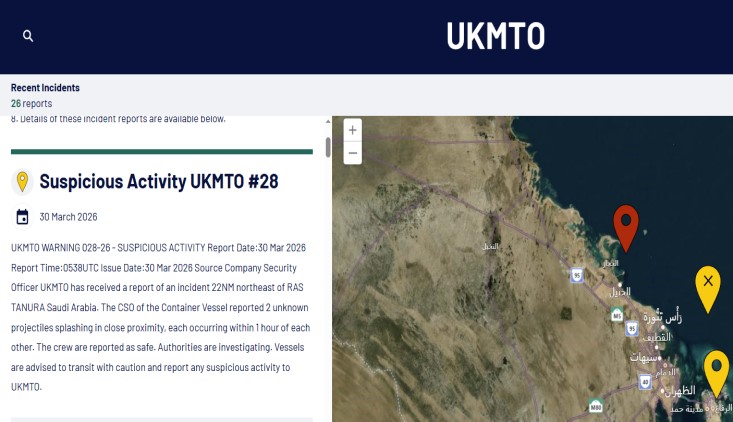Zoom out on the map

[x=352, y=153]
